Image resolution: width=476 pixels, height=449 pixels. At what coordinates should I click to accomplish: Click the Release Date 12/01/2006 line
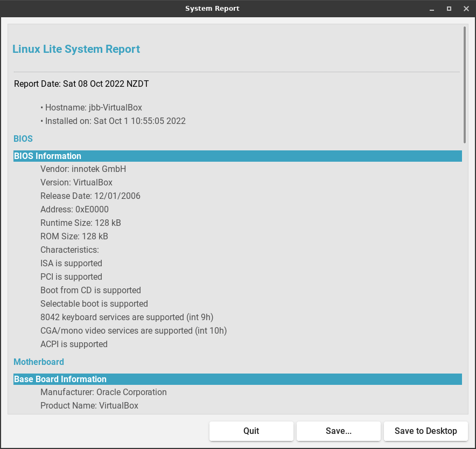[x=90, y=196]
